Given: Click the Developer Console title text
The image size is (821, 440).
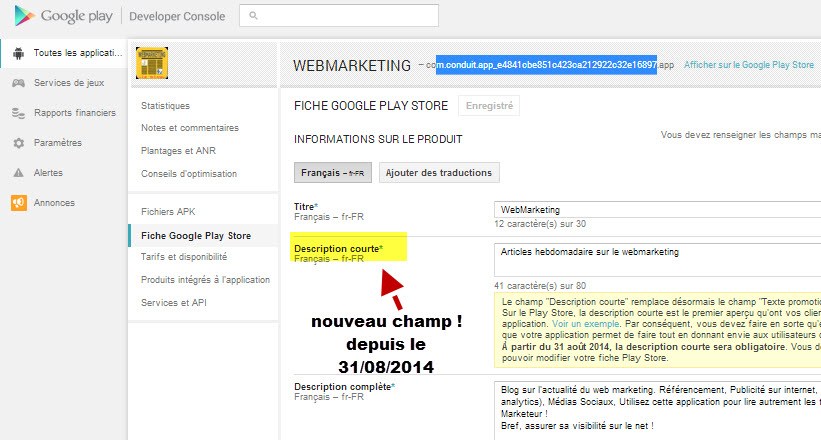Looking at the screenshot, I should (x=177, y=17).
